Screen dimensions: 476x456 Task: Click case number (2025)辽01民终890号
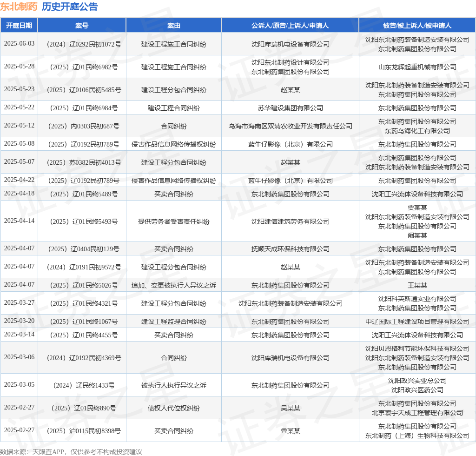point(84,408)
